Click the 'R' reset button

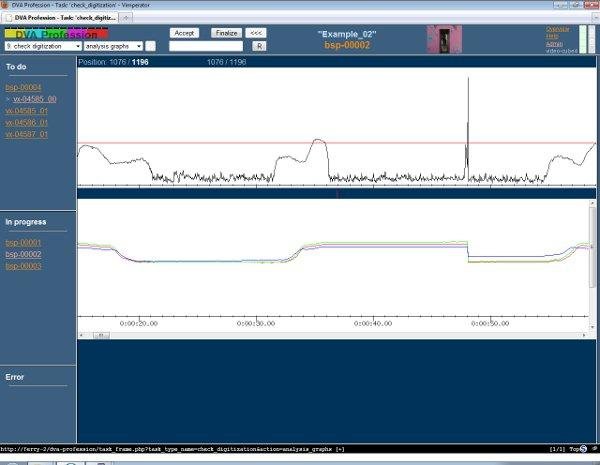pyautogui.click(x=260, y=46)
